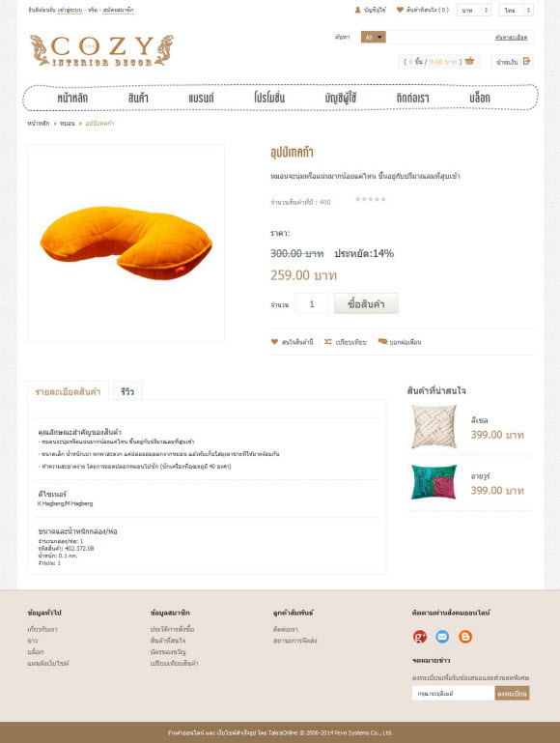Open the currency dropdown showing บาท

click(474, 10)
